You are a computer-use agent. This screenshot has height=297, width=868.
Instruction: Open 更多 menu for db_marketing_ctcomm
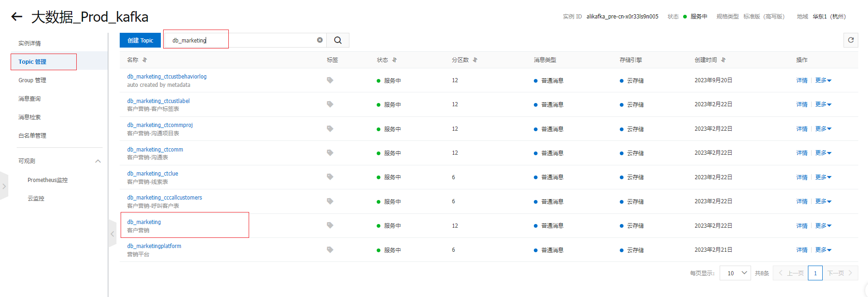[823, 153]
